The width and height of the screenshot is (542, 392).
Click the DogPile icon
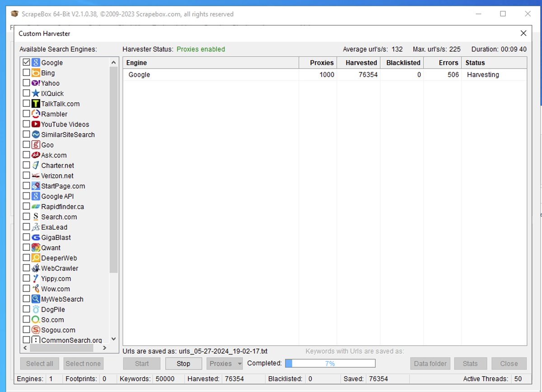click(36, 309)
